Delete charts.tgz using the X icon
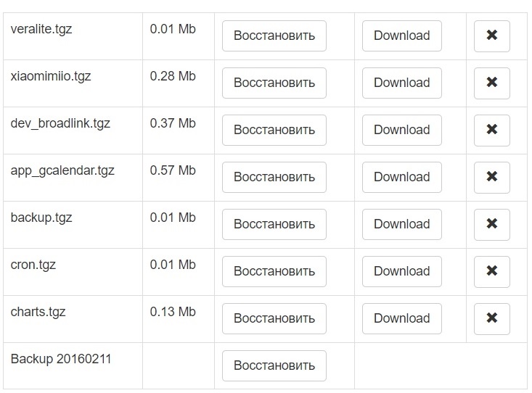 pyautogui.click(x=491, y=318)
